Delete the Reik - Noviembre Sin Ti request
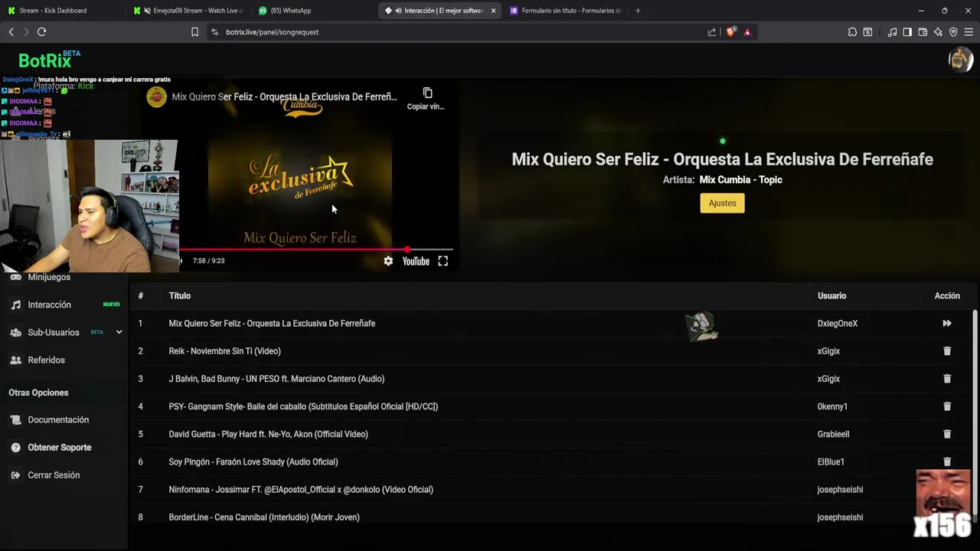This screenshot has height=551, width=980. coord(947,351)
